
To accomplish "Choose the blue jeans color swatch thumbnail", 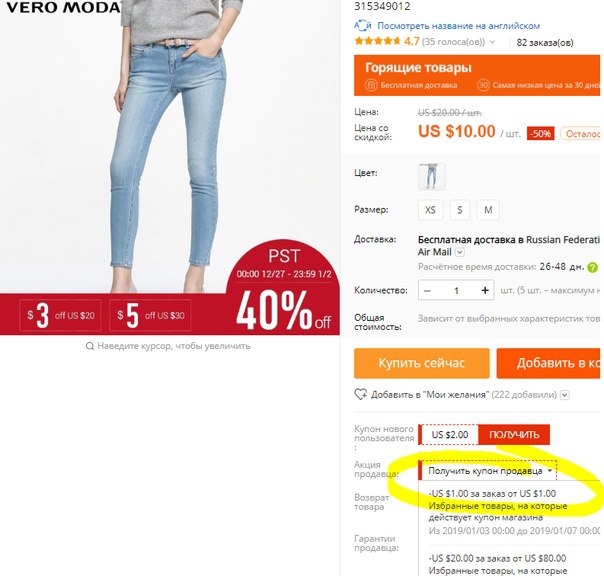I will (432, 176).
